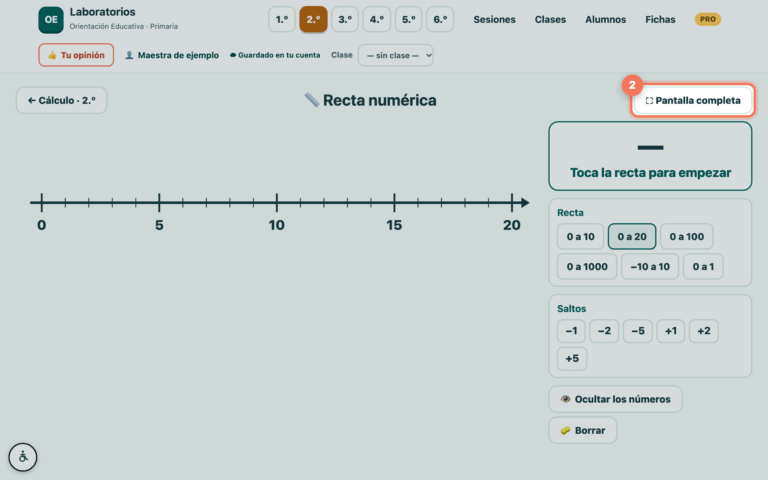Select grade 5.º
Image resolution: width=768 pixels, height=480 pixels.
tap(408, 20)
